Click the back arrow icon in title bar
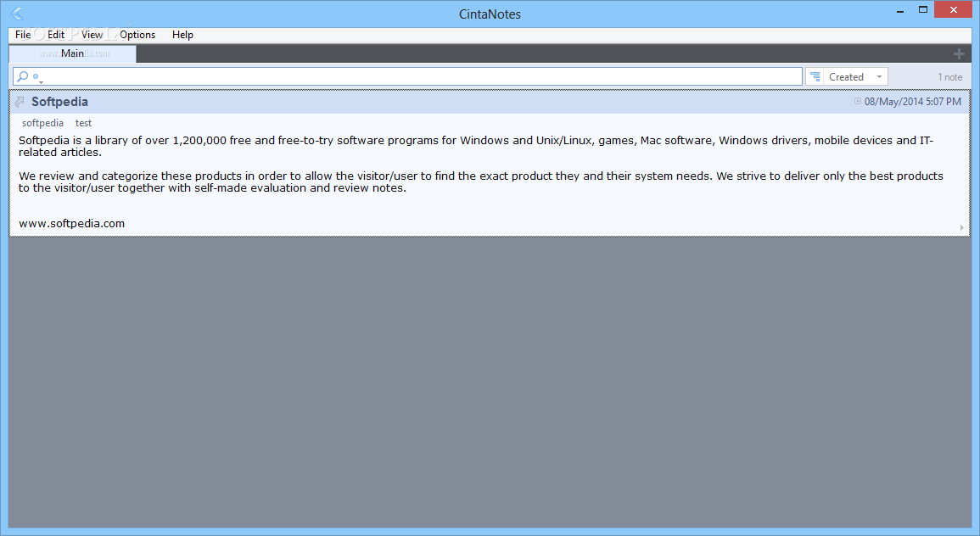Viewport: 980px width, 536px height. 17,13
